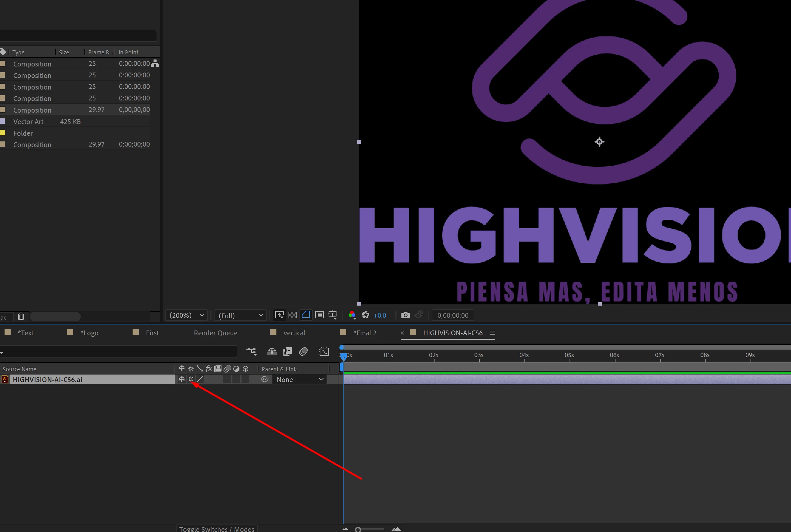The image size is (791, 532).
Task: Open the Full resolution dropdown
Action: [241, 316]
